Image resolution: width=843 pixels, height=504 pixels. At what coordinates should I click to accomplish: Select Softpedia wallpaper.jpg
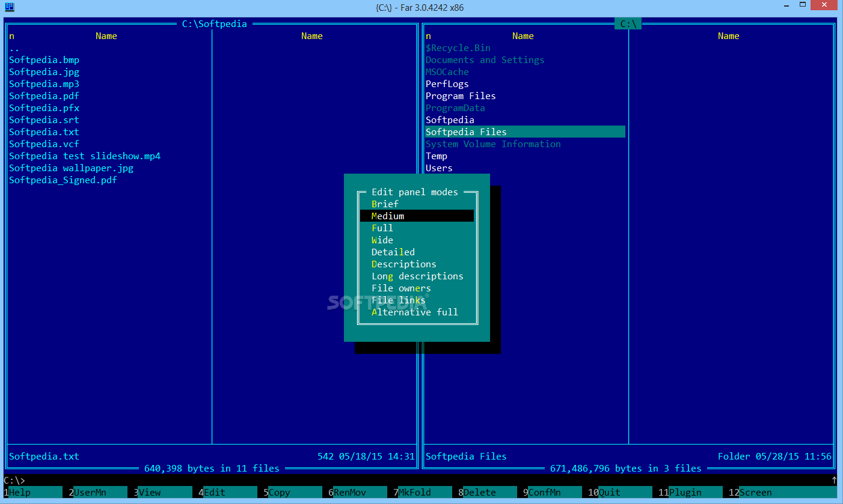[71, 168]
